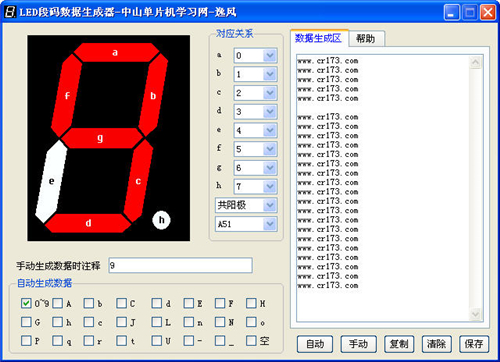Toggle segment c on the LED display
The width and height of the screenshot is (500, 362).
pyautogui.click(x=138, y=180)
